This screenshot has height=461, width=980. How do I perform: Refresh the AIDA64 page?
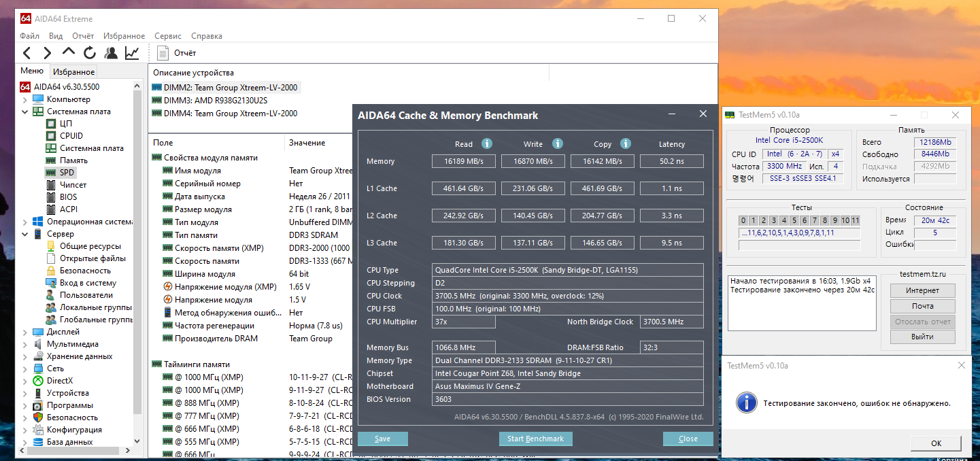point(90,52)
